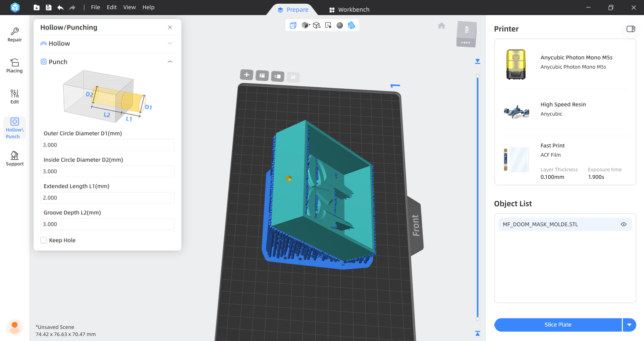Open the Repair tool

click(14, 35)
